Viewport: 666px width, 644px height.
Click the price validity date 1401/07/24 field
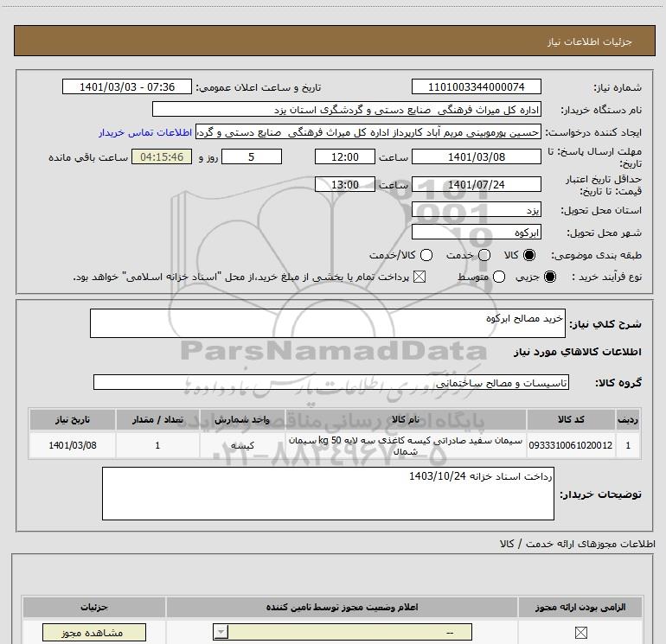point(476,184)
